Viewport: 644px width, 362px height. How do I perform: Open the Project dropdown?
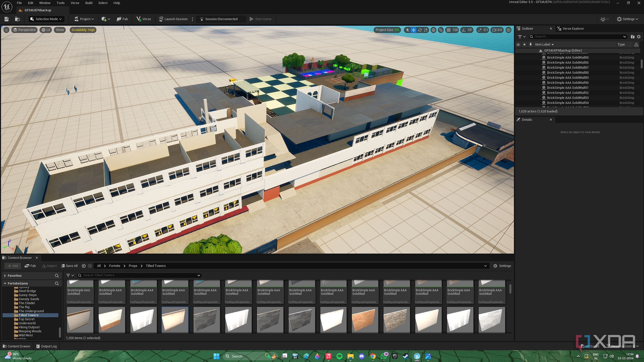point(84,19)
